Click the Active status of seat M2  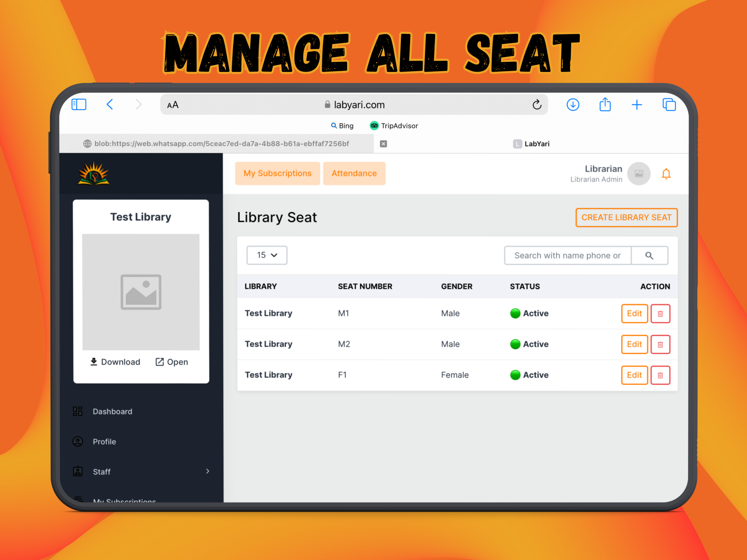(x=529, y=344)
